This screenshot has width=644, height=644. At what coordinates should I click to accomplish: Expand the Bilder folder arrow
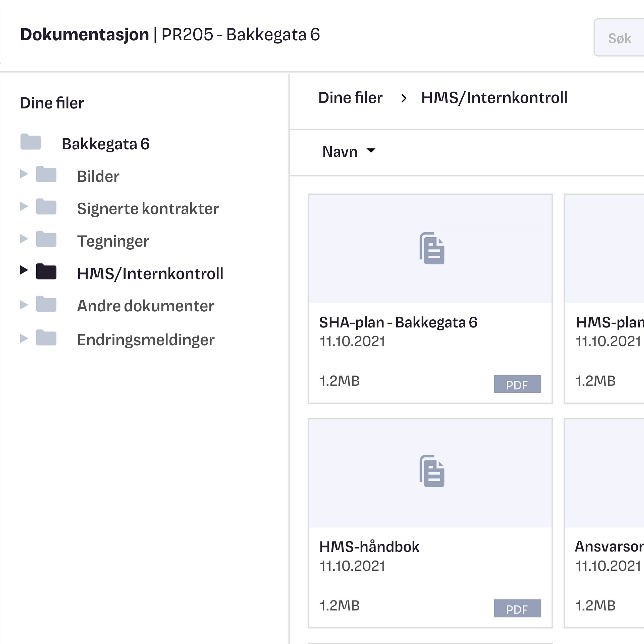[x=24, y=174]
